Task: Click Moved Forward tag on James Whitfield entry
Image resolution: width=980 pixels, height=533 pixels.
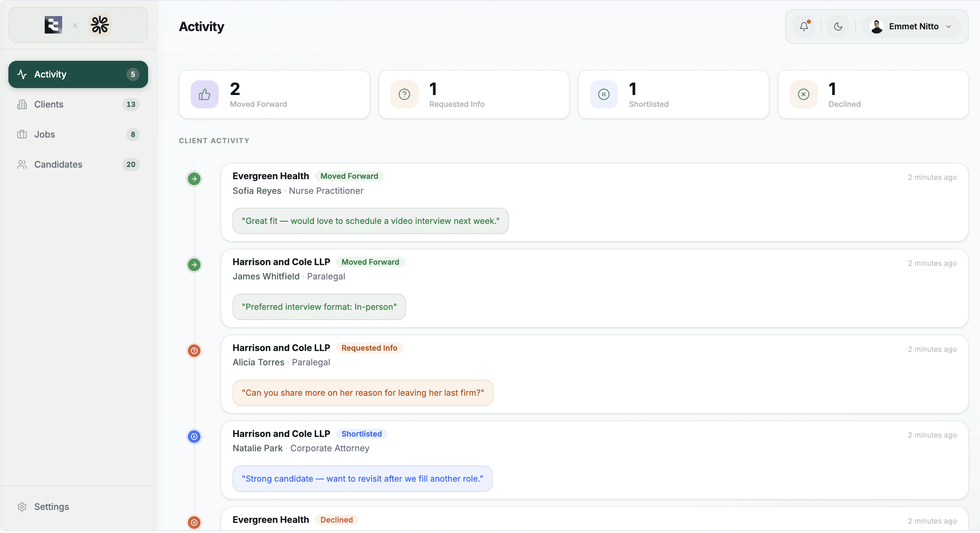Action: click(370, 262)
